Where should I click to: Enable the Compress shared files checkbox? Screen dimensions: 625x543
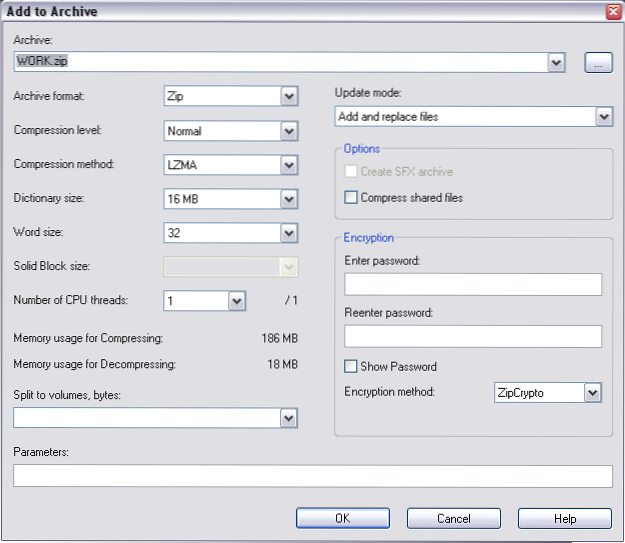(351, 198)
